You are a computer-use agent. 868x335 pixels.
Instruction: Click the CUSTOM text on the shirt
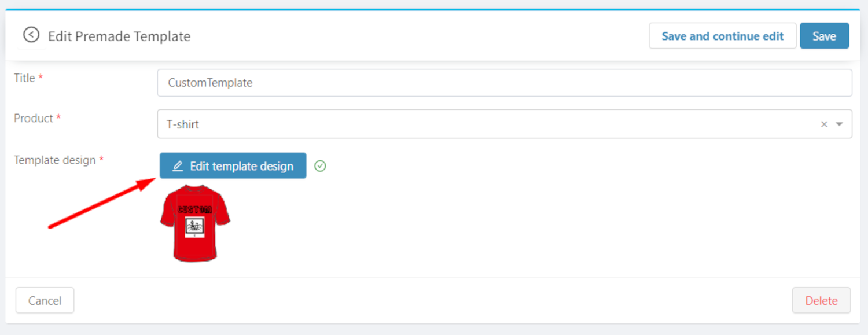pos(195,209)
